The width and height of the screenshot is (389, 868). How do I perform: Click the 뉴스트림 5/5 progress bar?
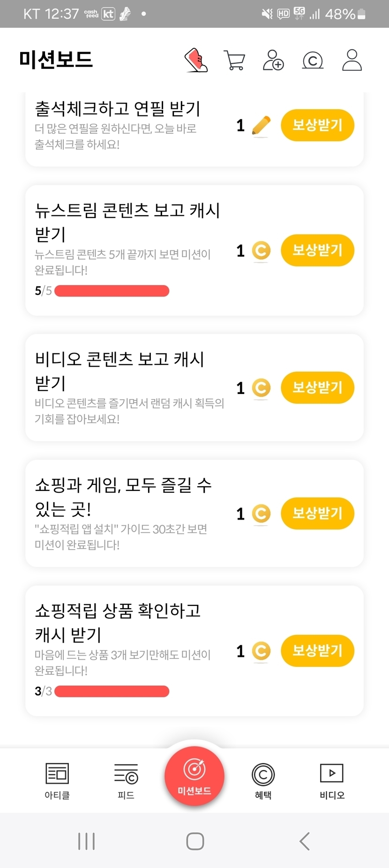tap(112, 291)
